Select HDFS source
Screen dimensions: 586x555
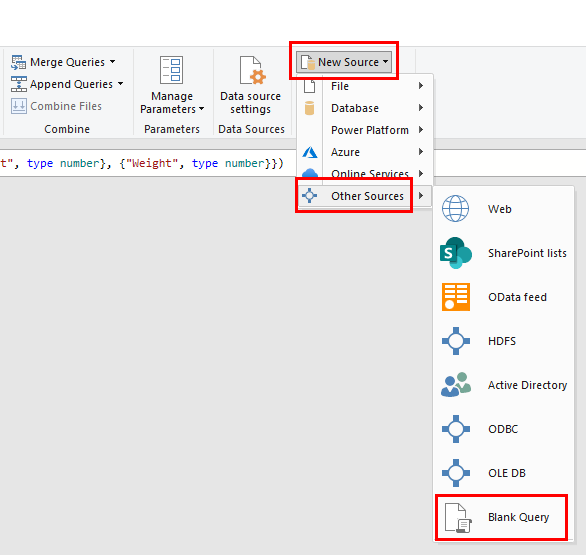point(503,341)
